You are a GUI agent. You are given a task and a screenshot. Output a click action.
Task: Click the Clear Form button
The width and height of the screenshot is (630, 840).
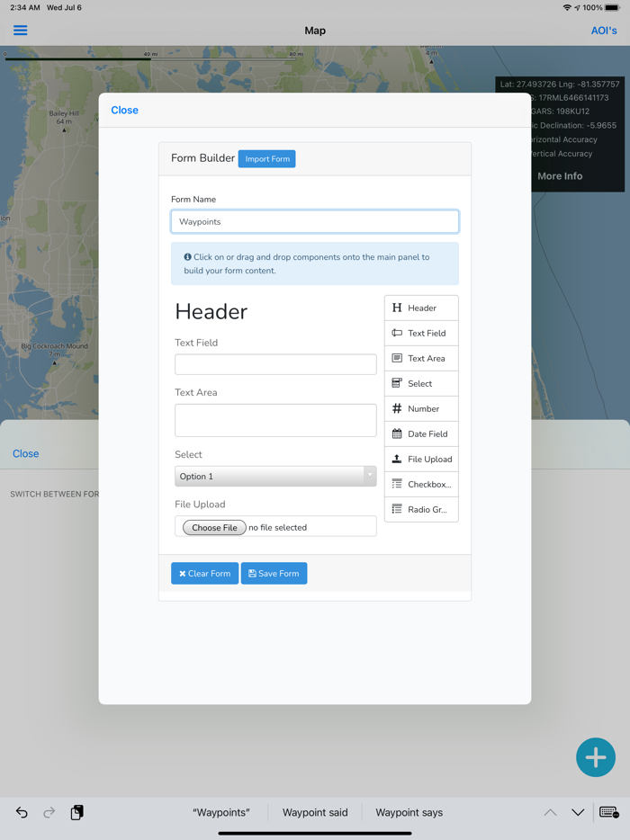coord(205,573)
